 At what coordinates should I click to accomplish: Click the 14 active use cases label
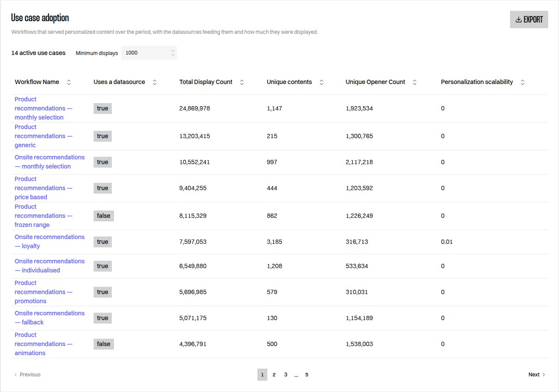tap(38, 53)
